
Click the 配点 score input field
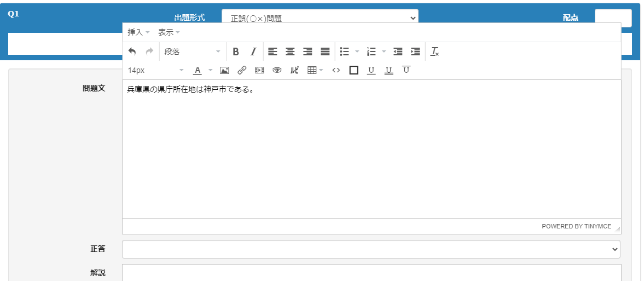click(x=613, y=18)
